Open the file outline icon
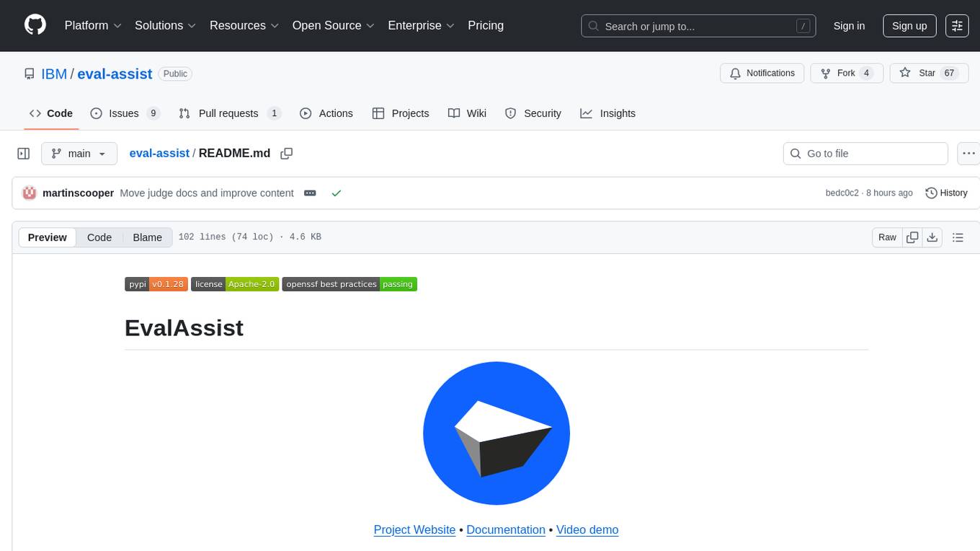Screen dimensions: 980x551 click(x=958, y=237)
